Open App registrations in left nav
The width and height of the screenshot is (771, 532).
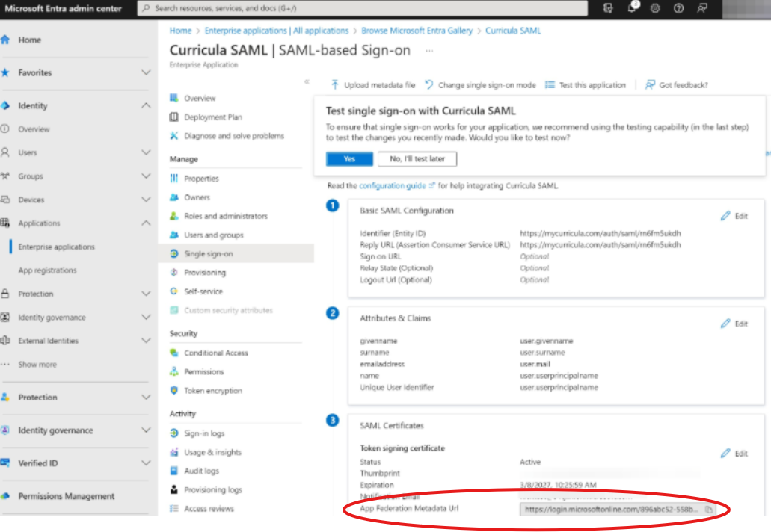tap(47, 270)
